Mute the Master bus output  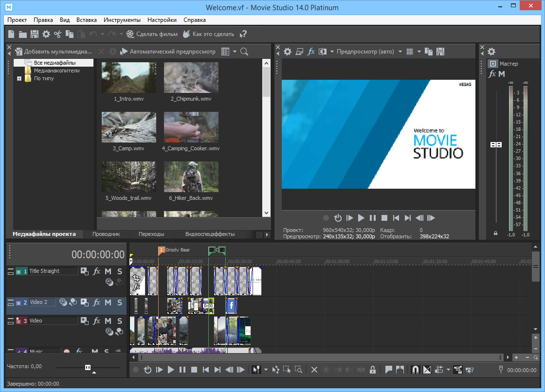pyautogui.click(x=502, y=74)
